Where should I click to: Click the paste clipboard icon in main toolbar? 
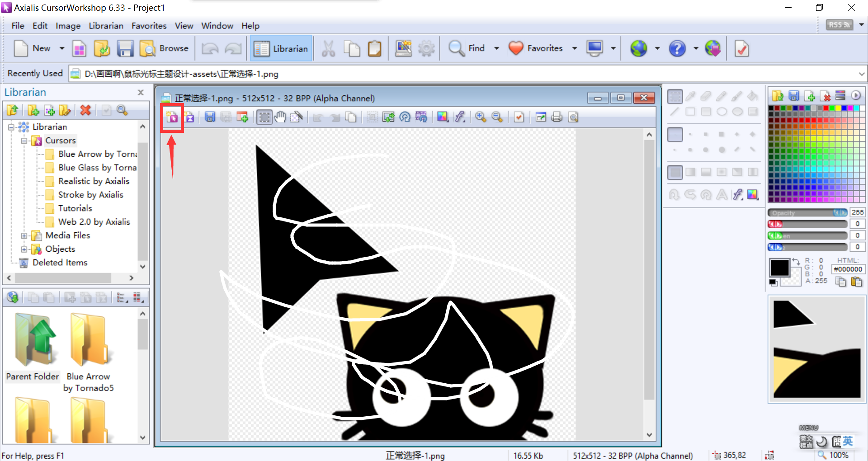[375, 48]
